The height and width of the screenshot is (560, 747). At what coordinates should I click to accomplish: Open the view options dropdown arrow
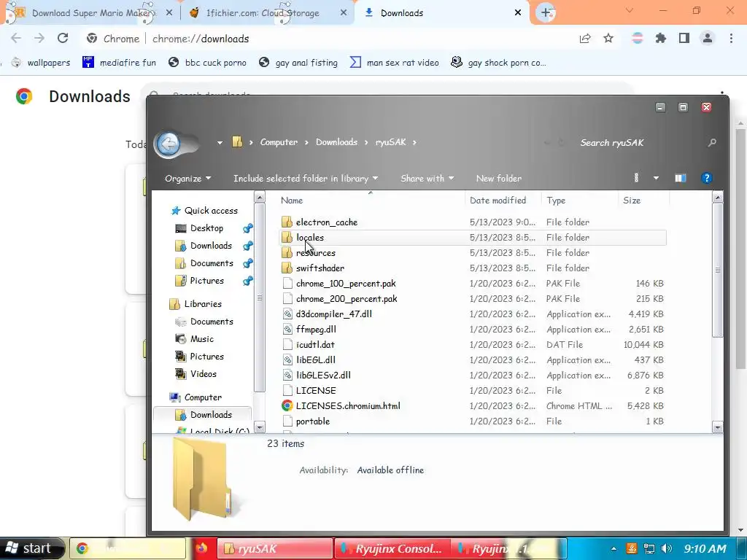656,178
